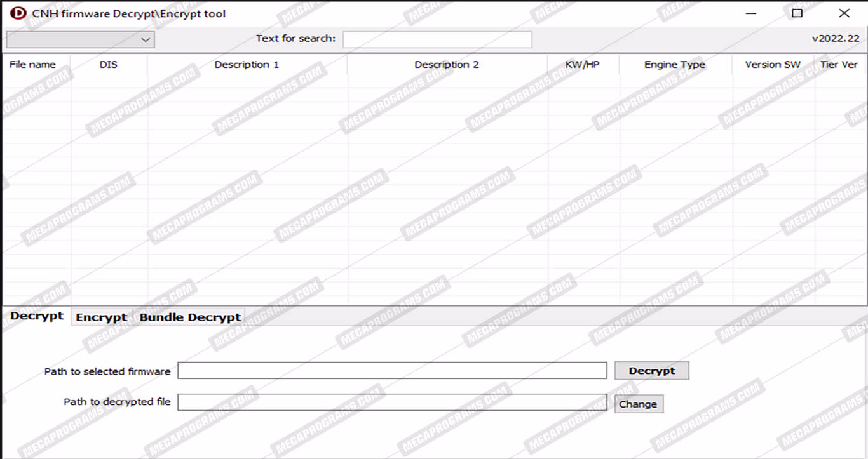Click the DIS column header
Screen dimensions: 868x459
109,65
